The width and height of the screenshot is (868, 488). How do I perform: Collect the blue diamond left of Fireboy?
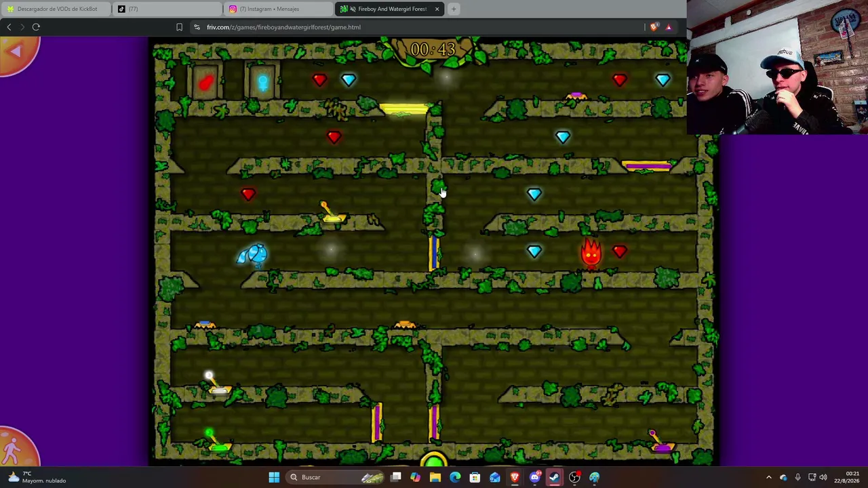click(x=534, y=251)
